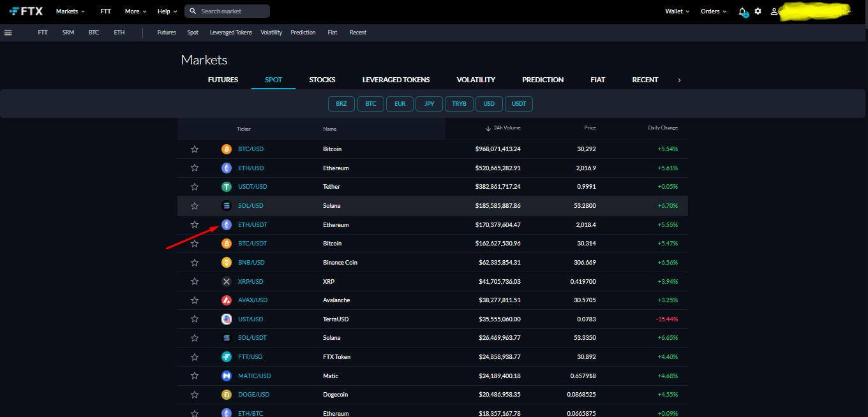Screen dimensions: 868x417
Task: Star the AVAX/USD market
Action: (x=195, y=300)
